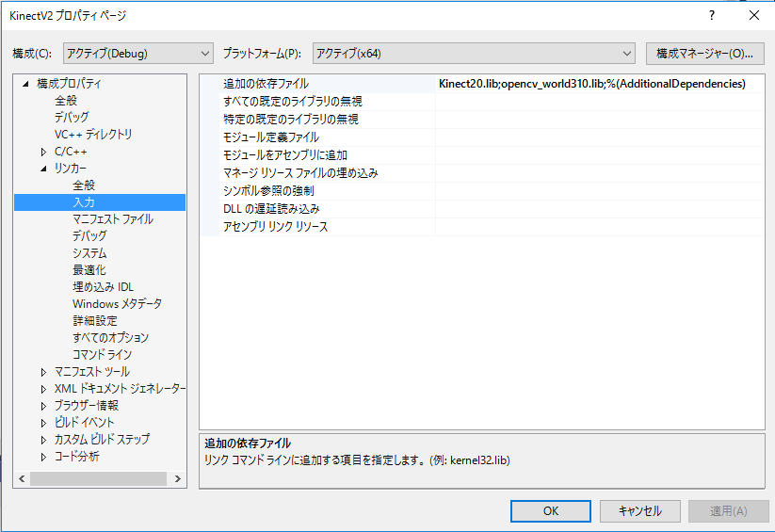775x532 pixels.
Task: Click the キャンセル button
Action: [x=639, y=510]
